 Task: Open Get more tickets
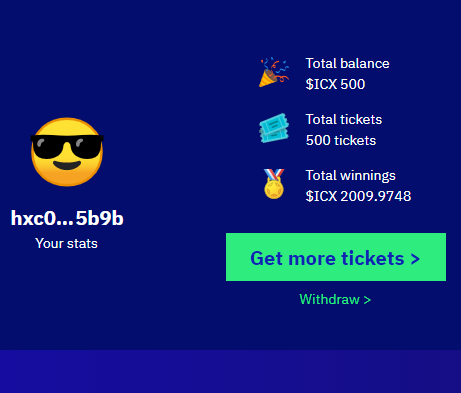point(336,257)
